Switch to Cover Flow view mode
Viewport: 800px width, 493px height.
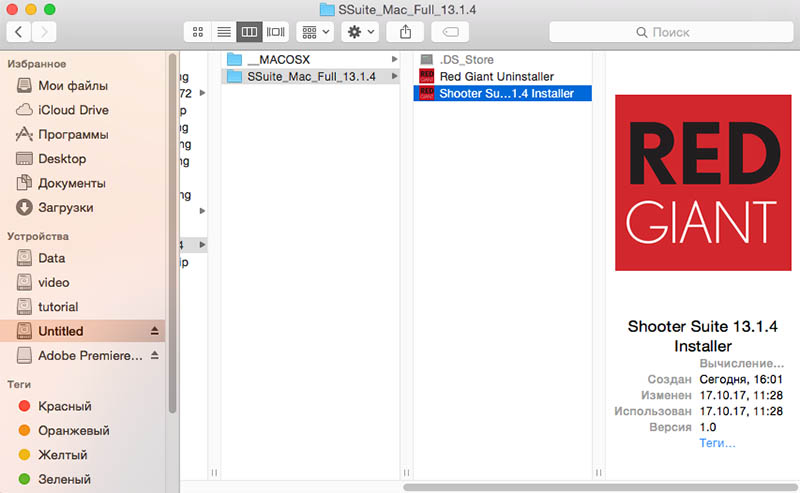click(276, 32)
